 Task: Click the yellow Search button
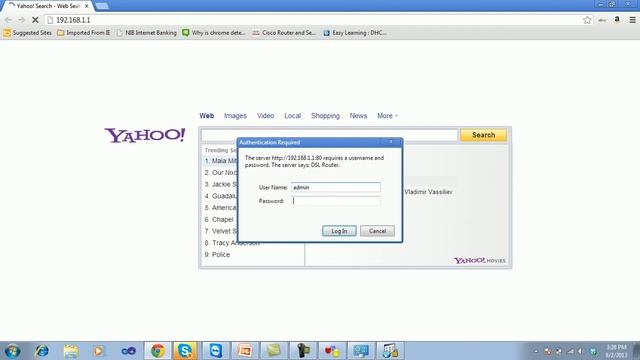pos(483,135)
